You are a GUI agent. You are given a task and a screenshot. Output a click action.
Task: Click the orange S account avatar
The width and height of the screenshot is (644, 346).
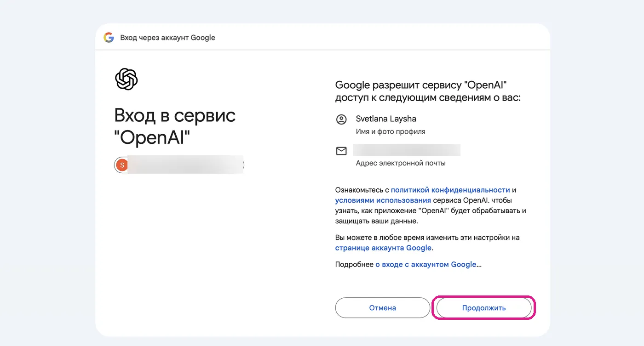point(122,165)
